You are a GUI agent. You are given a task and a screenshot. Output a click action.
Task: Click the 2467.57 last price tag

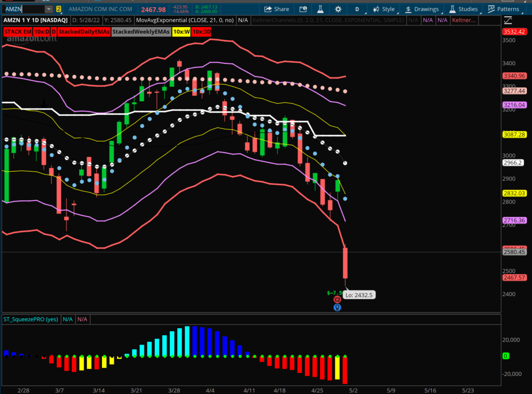pyautogui.click(x=514, y=278)
